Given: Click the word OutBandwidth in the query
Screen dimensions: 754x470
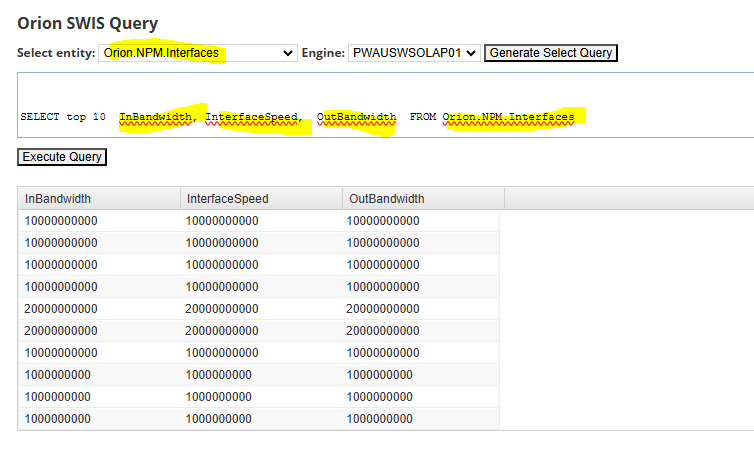Looking at the screenshot, I should point(356,117).
